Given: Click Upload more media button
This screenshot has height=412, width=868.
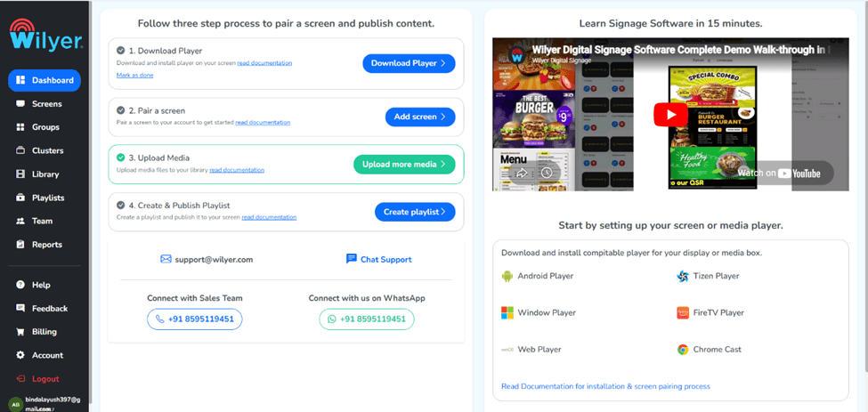Looking at the screenshot, I should coord(404,165).
